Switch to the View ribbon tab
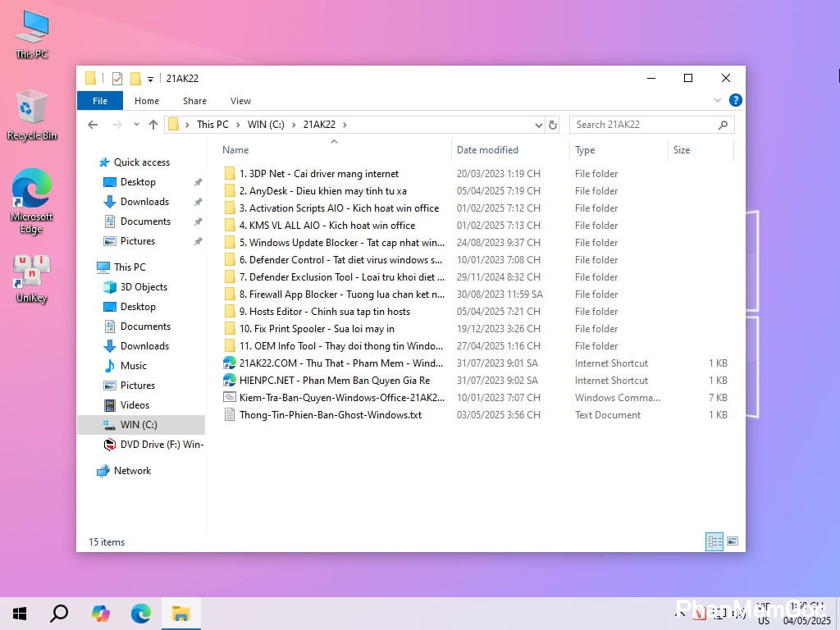The height and width of the screenshot is (630, 840). (240, 101)
